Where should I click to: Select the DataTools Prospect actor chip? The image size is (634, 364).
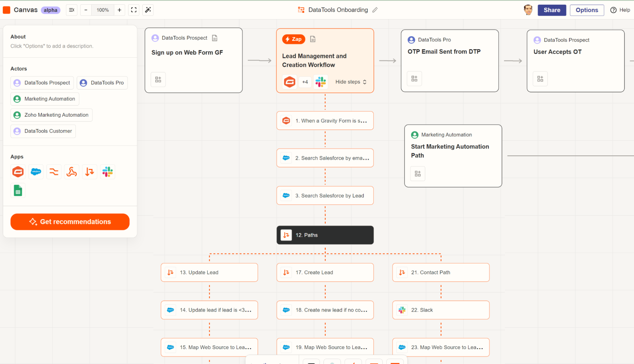pyautogui.click(x=42, y=83)
